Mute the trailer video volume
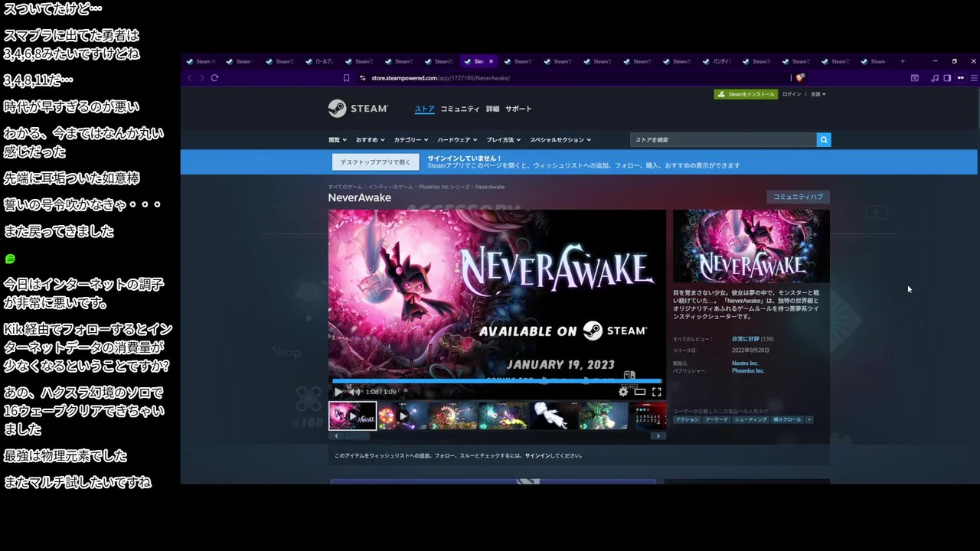Image resolution: width=980 pixels, height=551 pixels. 354,392
